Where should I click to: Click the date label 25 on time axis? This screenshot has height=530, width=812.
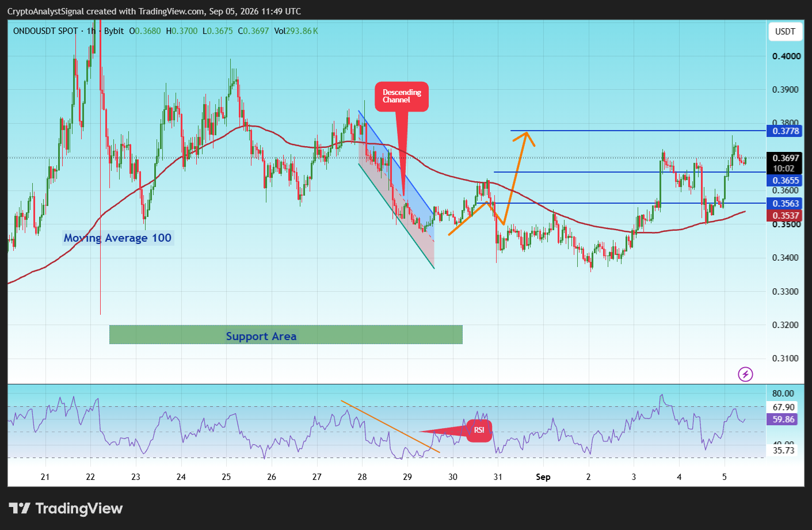click(x=226, y=477)
